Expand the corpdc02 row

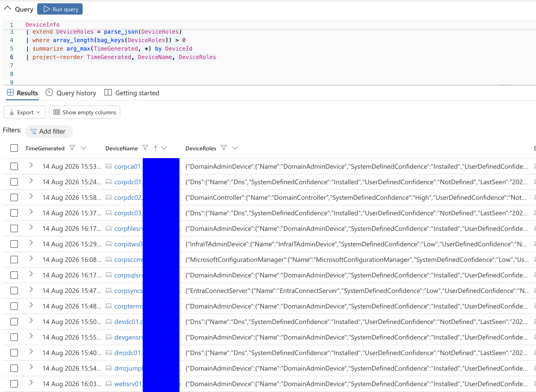click(31, 196)
